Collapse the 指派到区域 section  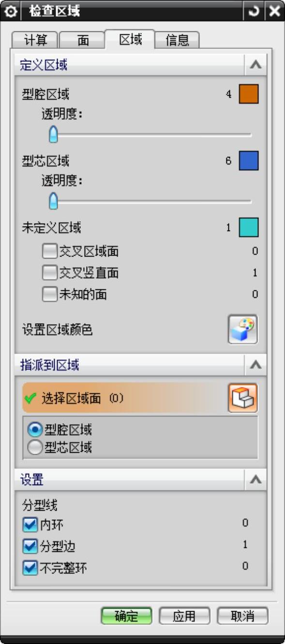point(255,366)
